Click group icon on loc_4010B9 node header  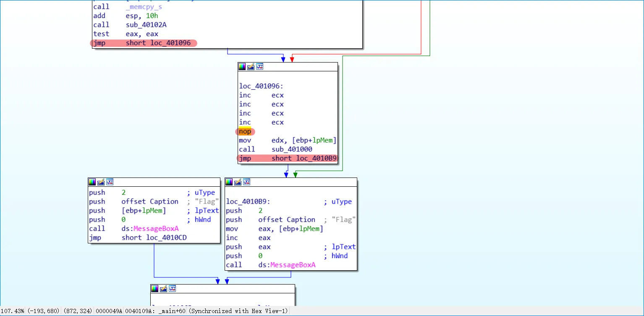[x=246, y=182]
